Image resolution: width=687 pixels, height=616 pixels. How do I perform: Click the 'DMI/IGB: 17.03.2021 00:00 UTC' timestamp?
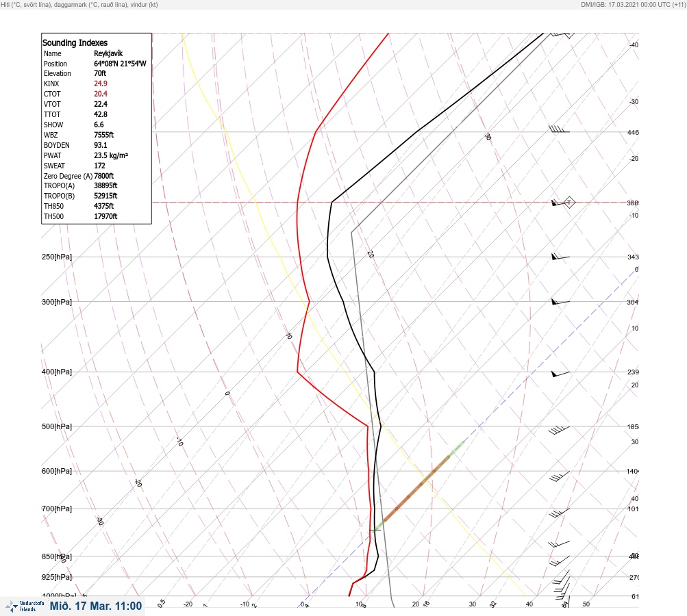click(x=625, y=4)
